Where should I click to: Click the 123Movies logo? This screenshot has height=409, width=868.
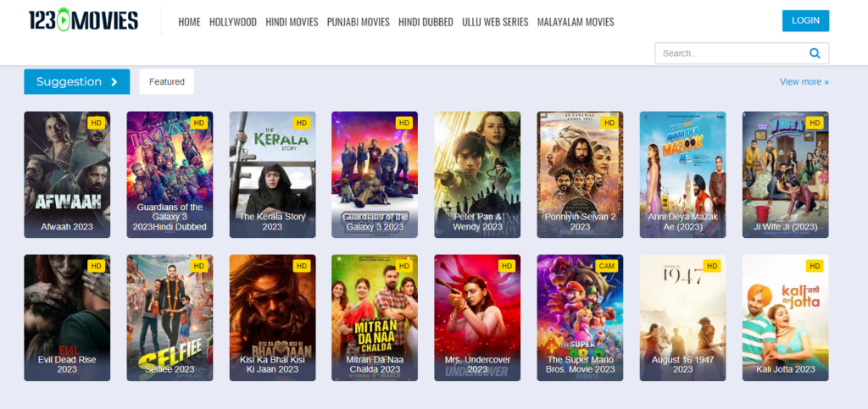83,20
